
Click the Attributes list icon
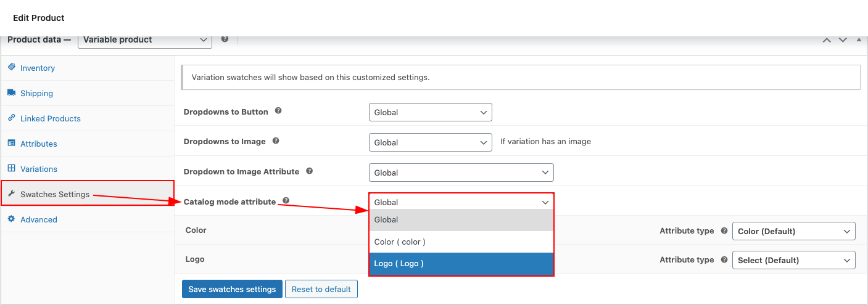pos(11,143)
